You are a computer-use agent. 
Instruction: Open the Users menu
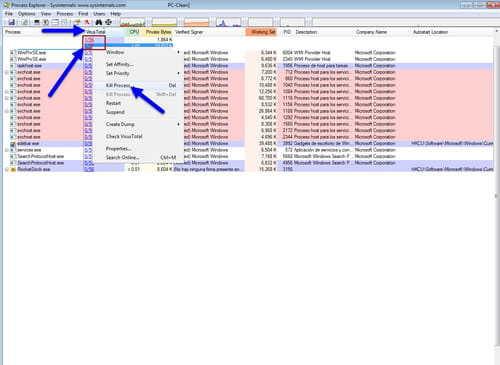pos(99,14)
